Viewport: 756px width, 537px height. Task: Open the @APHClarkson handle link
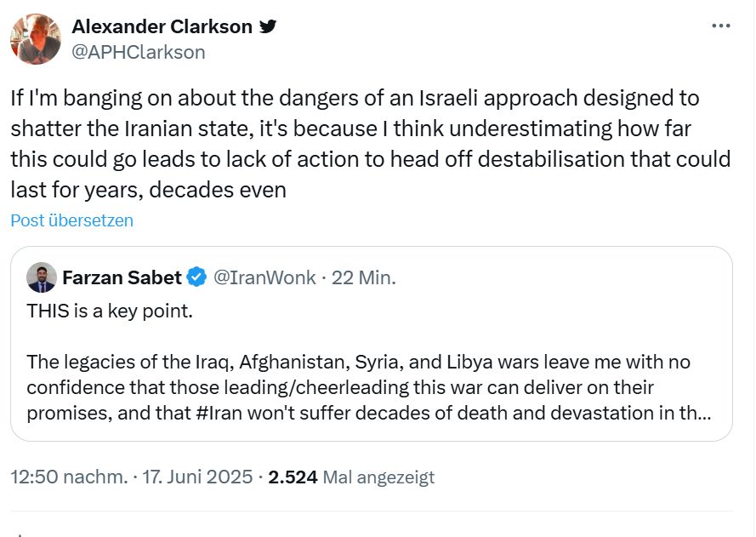click(x=139, y=52)
